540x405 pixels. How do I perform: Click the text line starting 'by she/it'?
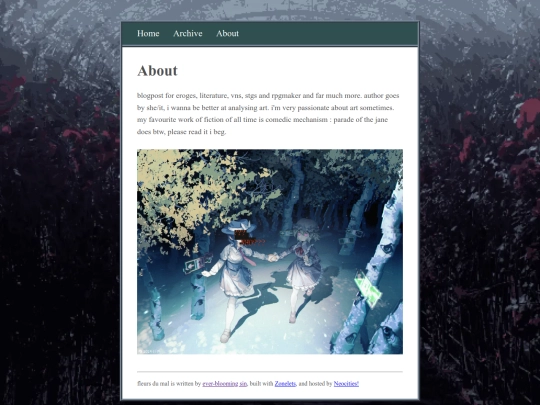pos(266,107)
